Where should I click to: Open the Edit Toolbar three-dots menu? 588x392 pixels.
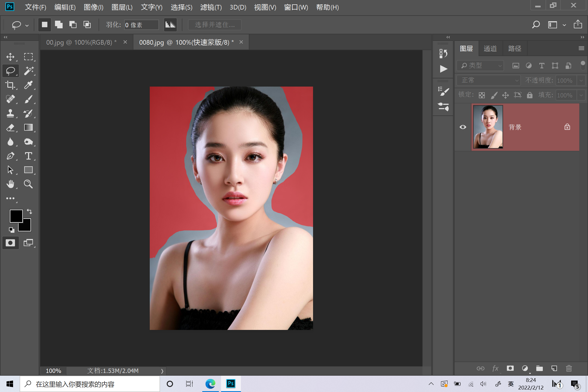coord(10,198)
